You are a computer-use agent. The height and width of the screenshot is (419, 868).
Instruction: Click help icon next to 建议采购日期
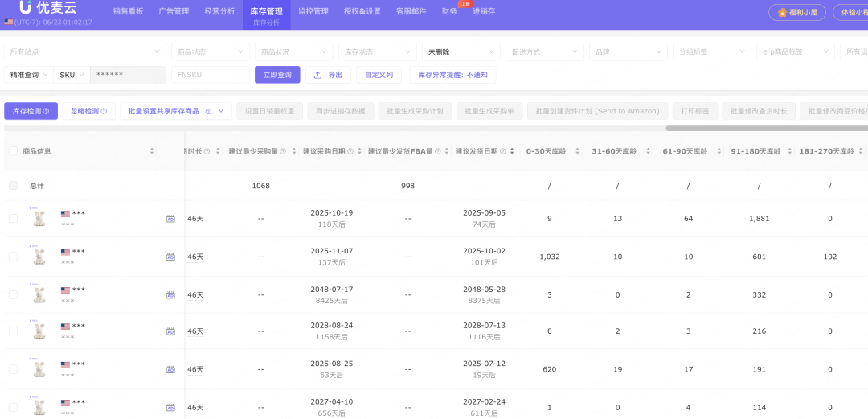tap(350, 151)
